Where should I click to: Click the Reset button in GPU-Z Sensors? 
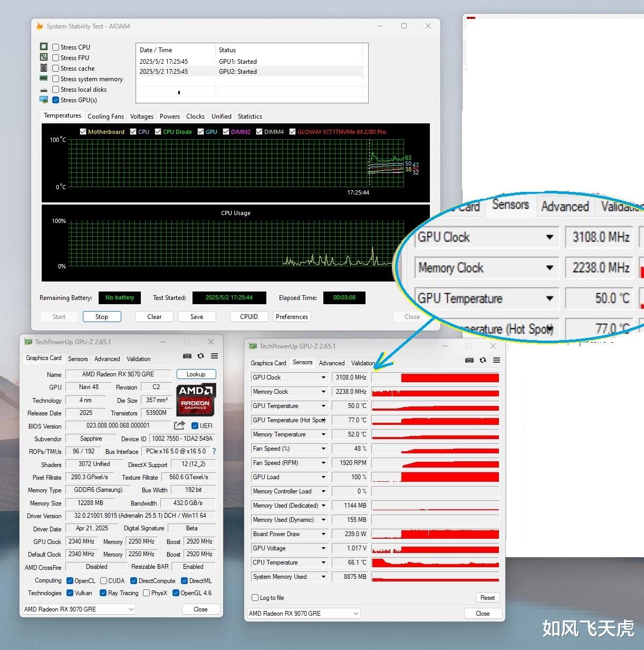point(487,598)
